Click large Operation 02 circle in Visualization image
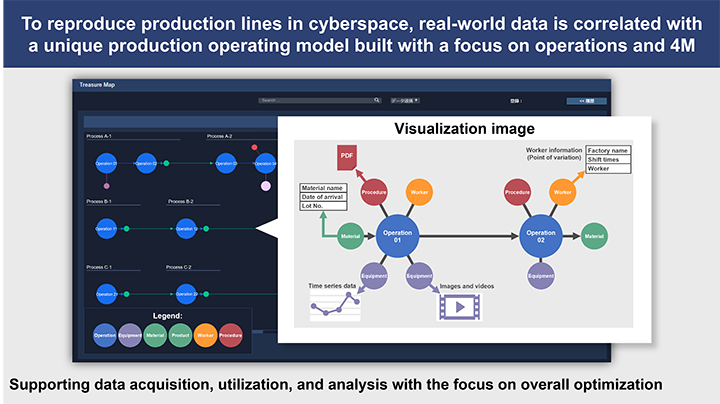Viewport: 720px width, 404px height. [541, 236]
